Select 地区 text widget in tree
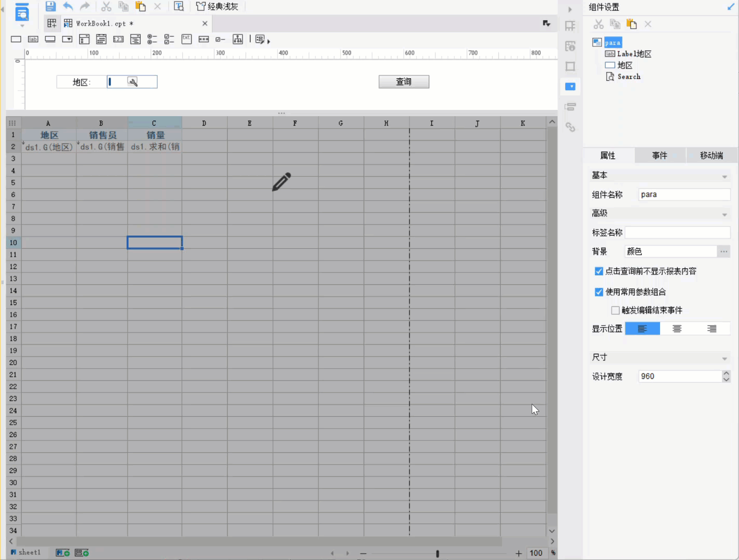The height and width of the screenshot is (560, 739). (625, 65)
